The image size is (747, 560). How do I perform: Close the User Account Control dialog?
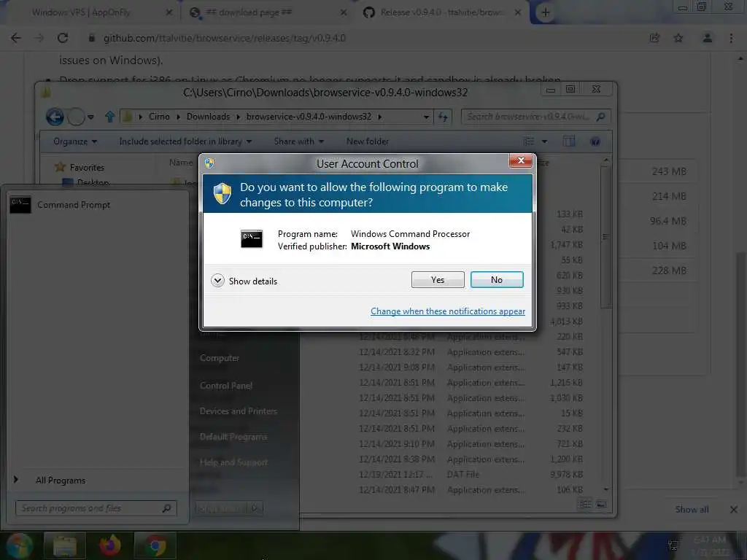click(520, 160)
